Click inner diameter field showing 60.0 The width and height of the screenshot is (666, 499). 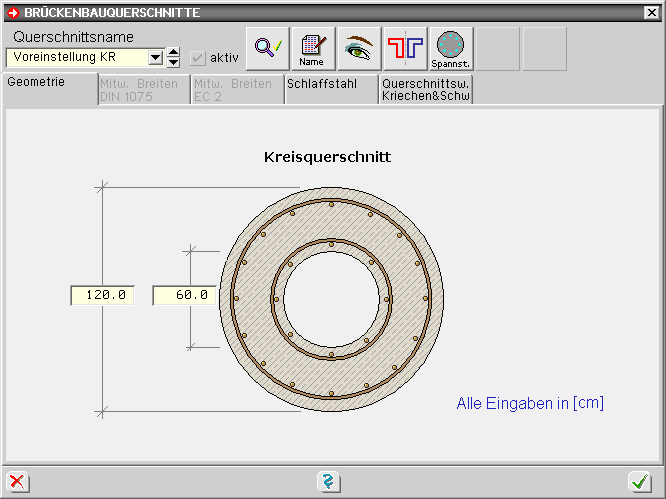click(x=185, y=296)
